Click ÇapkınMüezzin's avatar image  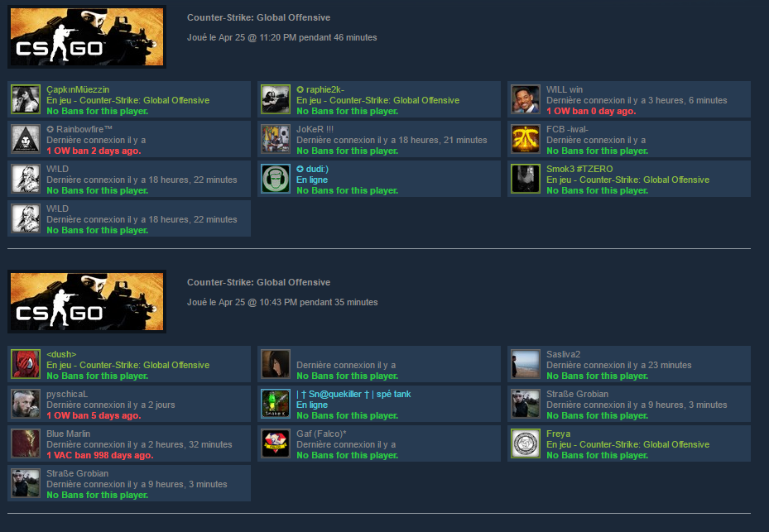pyautogui.click(x=26, y=99)
